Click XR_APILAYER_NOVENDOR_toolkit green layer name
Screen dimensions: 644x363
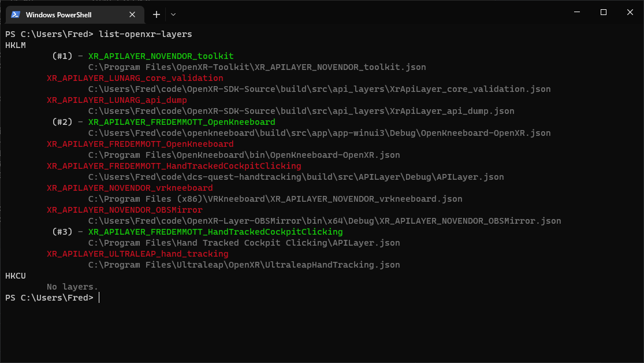pyautogui.click(x=161, y=56)
